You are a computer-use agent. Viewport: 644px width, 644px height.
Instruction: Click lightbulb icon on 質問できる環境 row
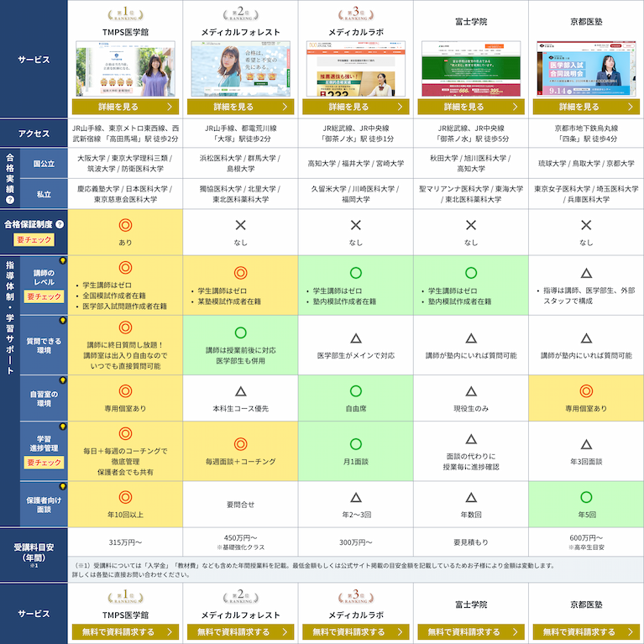pos(61,322)
